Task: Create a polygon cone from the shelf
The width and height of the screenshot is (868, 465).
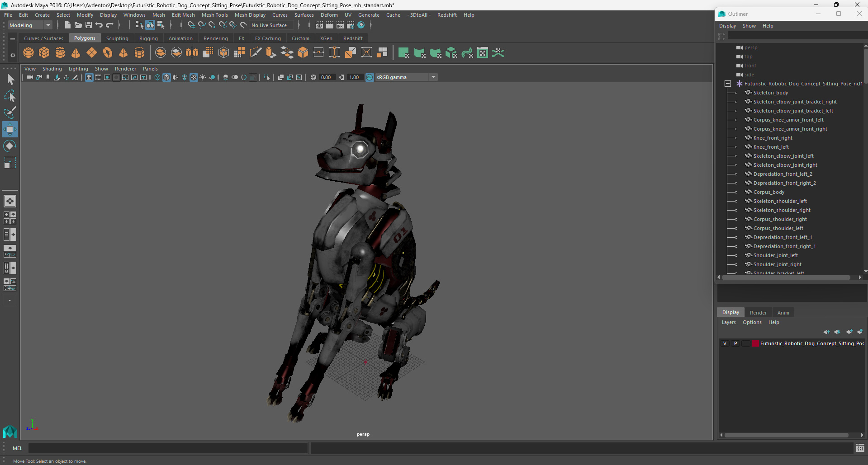Action: click(76, 53)
